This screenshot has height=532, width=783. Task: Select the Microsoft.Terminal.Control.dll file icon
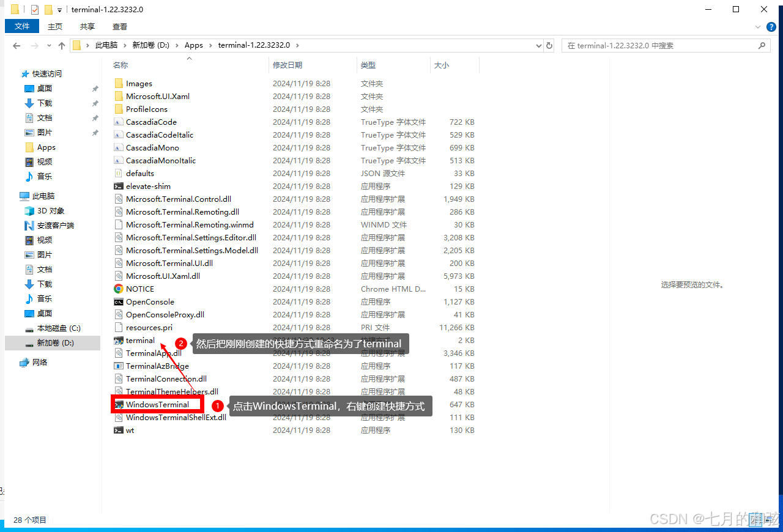click(119, 199)
